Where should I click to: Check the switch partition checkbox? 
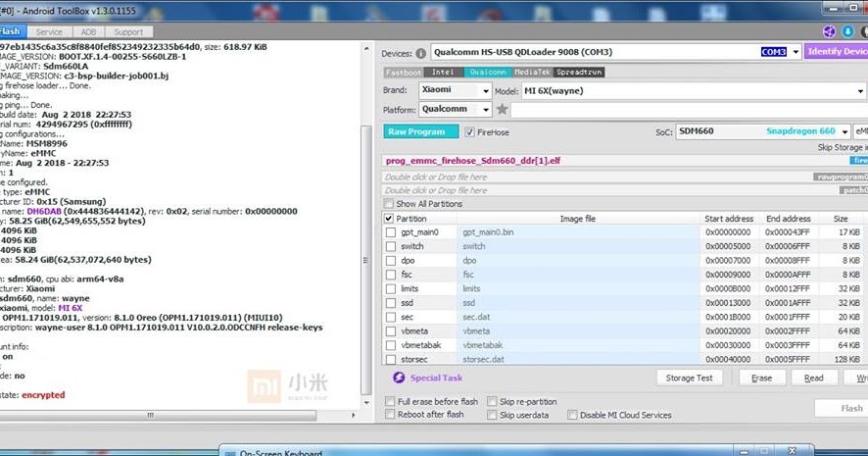(391, 246)
